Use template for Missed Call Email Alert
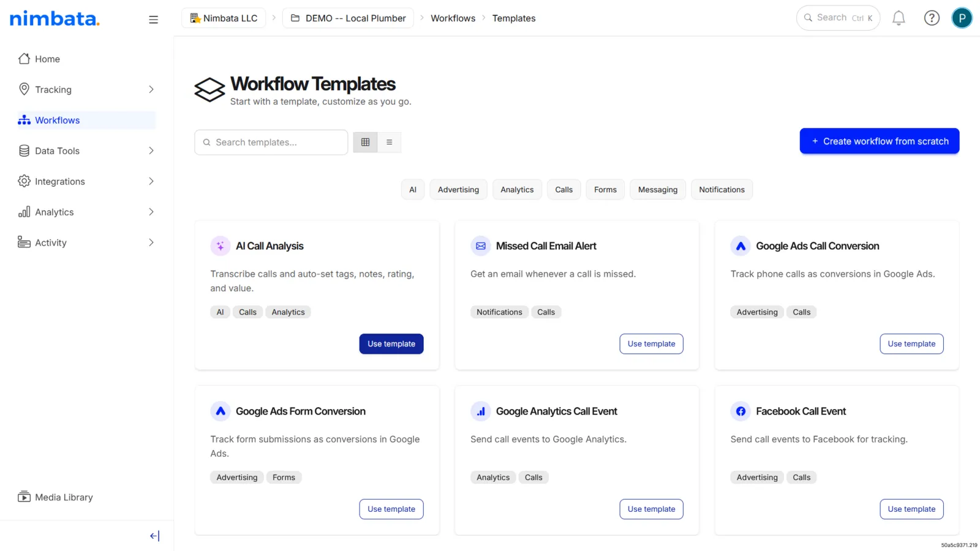 coord(651,343)
